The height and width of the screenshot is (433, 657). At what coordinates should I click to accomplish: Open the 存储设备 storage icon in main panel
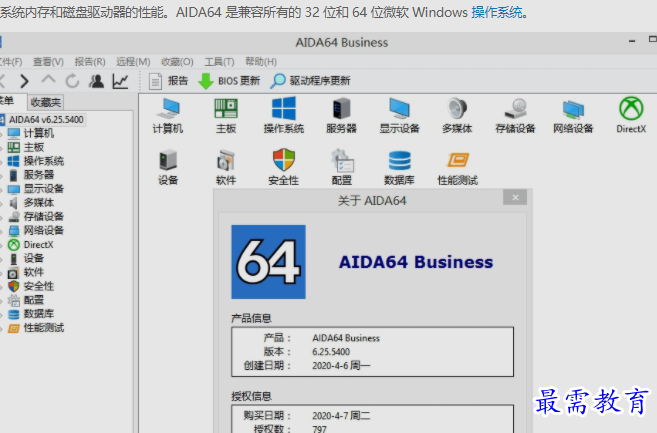click(515, 115)
